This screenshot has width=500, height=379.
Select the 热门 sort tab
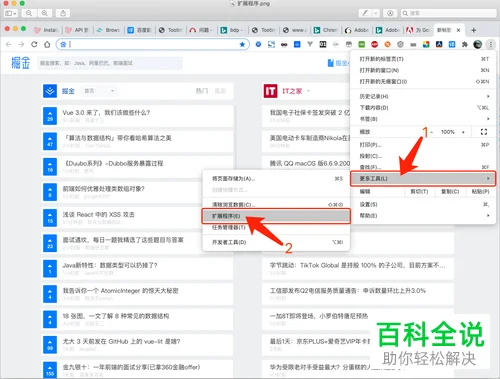202,91
